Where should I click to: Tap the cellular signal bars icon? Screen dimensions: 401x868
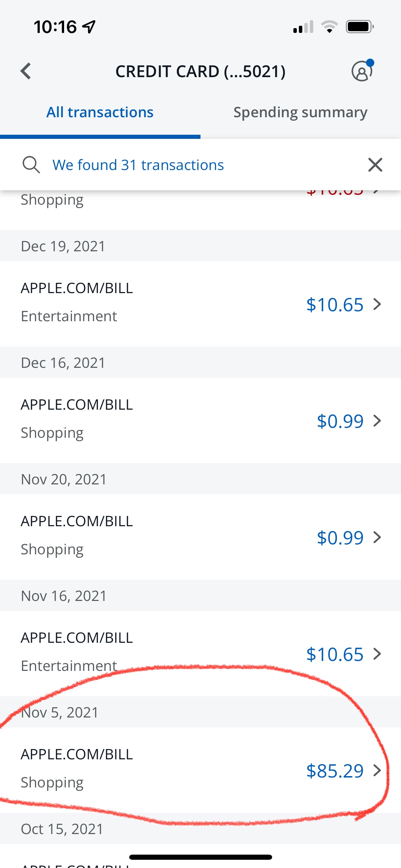303,27
